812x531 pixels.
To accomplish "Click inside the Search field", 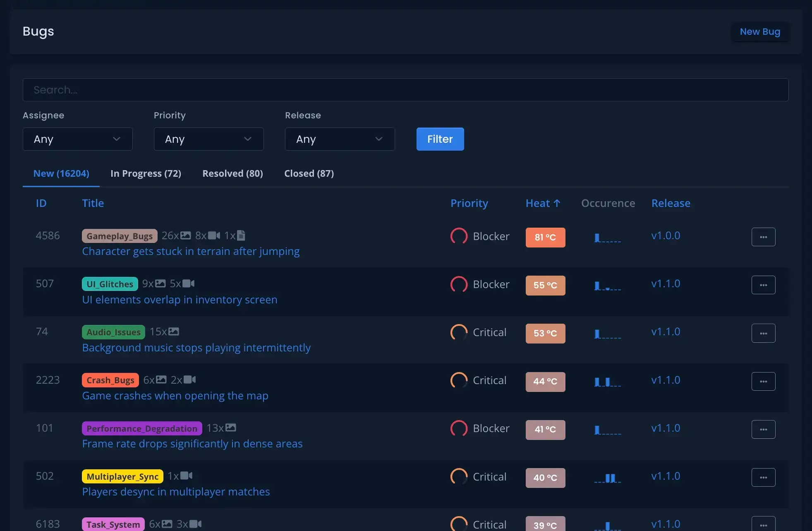I will [405, 90].
